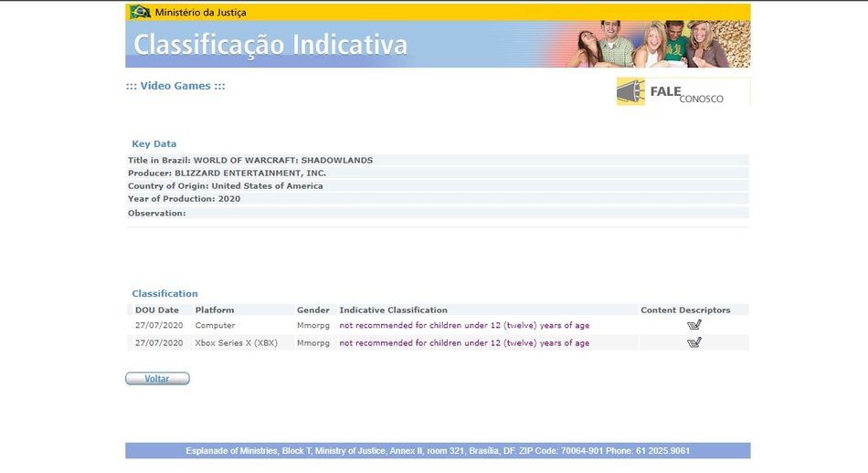The width and height of the screenshot is (868, 473).
Task: Click Ministério da Justiça header text
Action: tap(200, 12)
